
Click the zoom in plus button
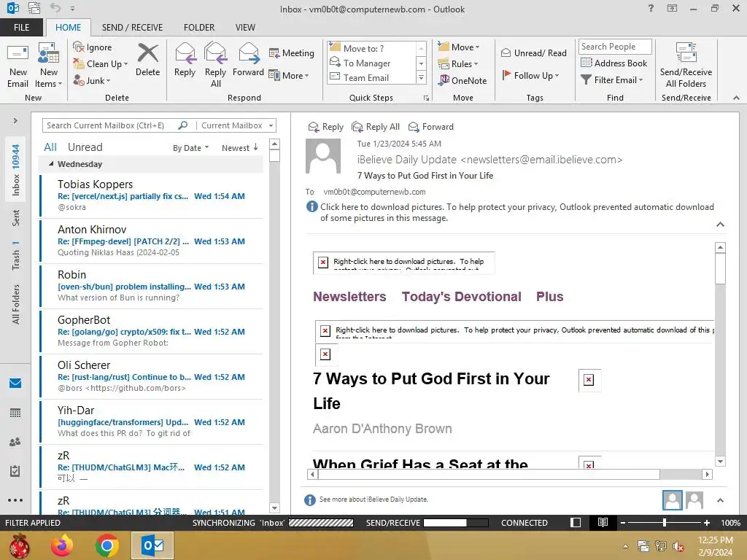tap(707, 523)
